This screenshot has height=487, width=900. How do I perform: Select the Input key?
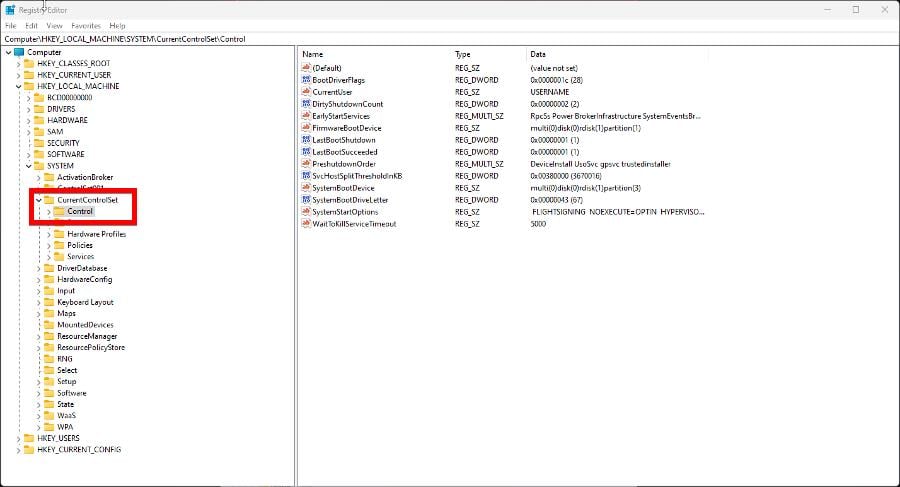[65, 291]
